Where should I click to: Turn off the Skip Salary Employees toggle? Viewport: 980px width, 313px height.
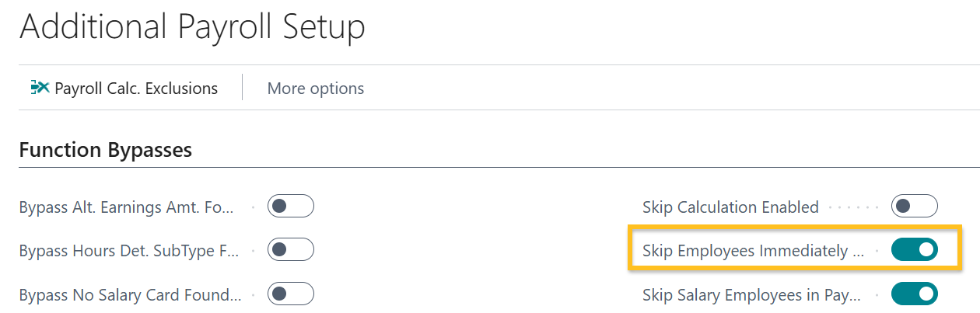pos(914,294)
